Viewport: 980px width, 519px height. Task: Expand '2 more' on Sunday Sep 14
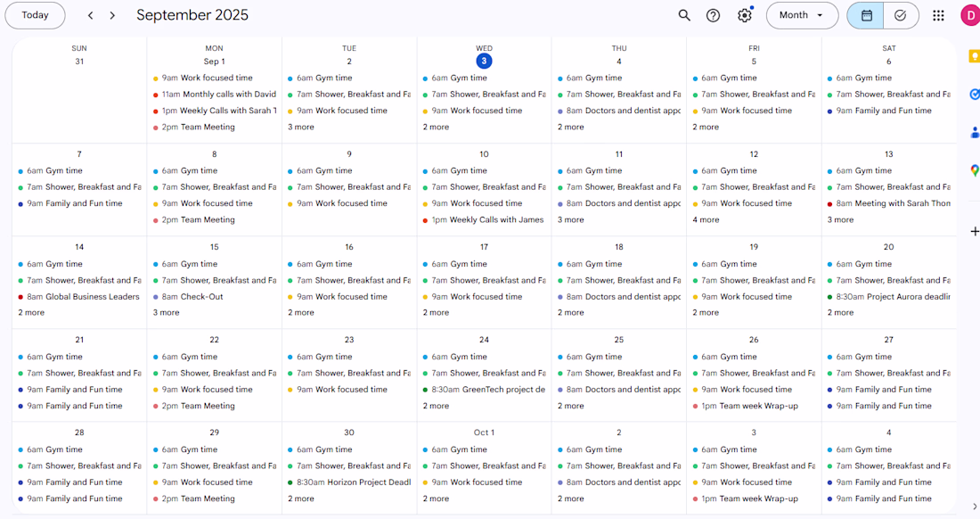[30, 313]
